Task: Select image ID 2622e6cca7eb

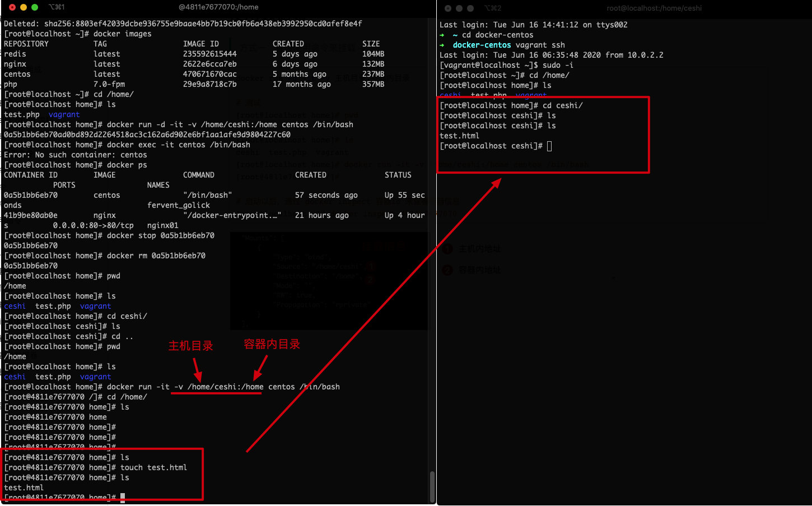Action: click(x=210, y=64)
